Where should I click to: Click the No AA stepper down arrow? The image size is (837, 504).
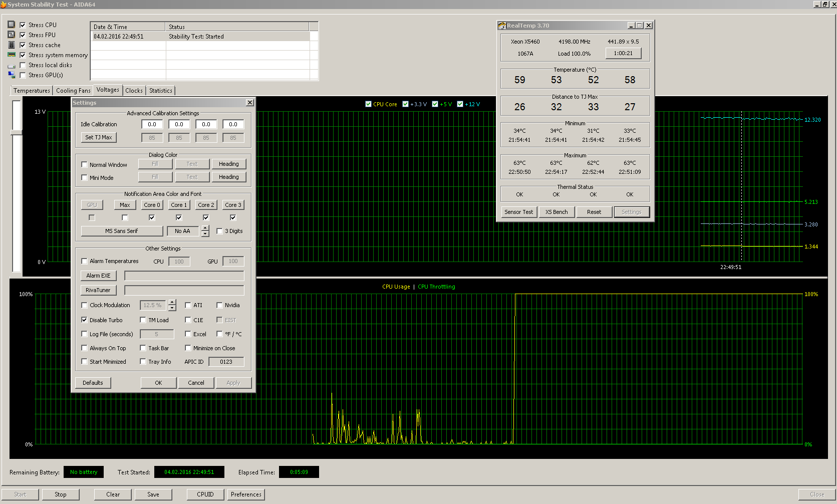click(205, 234)
